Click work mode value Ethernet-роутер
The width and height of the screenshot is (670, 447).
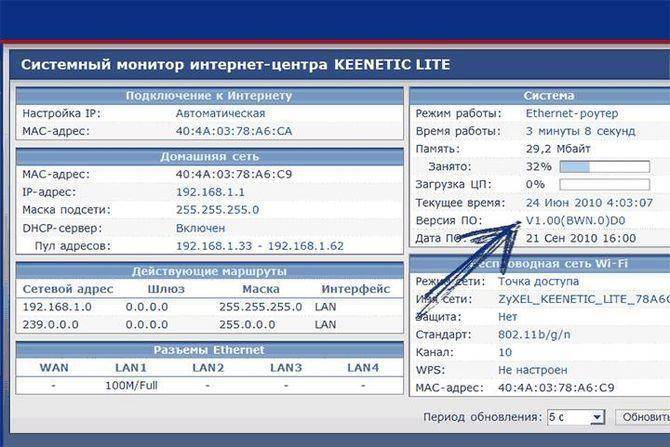coord(572,114)
